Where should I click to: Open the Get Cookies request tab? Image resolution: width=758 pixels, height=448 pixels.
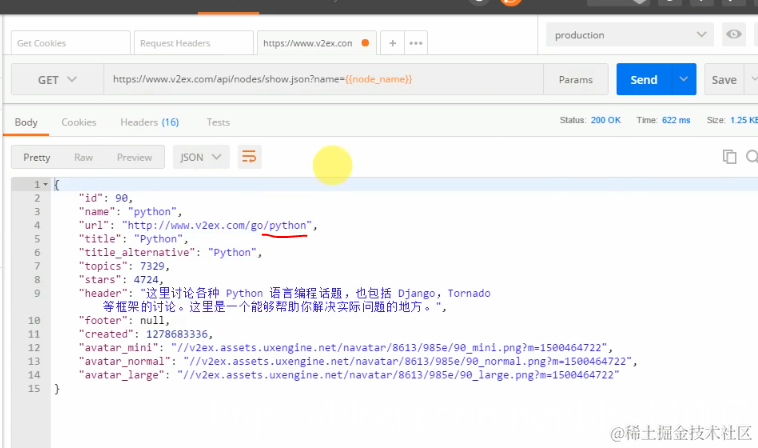click(71, 43)
